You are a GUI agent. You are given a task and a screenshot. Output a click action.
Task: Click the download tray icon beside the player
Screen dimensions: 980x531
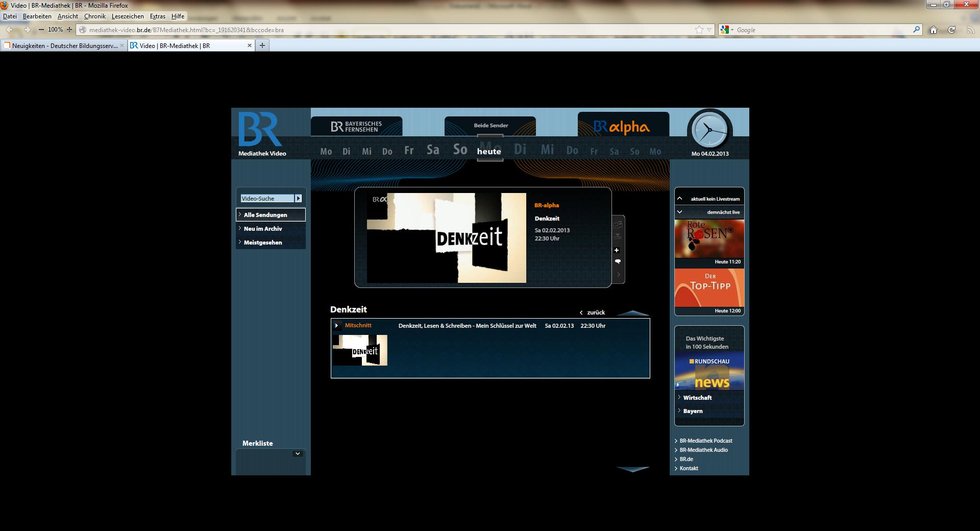618,236
